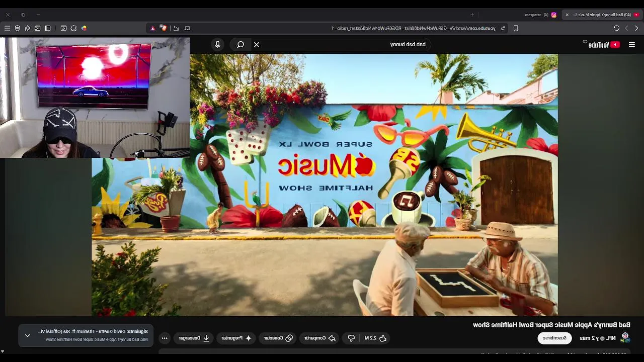This screenshot has height=362, width=644.
Task: Subscribe with the Suscribirse button
Action: click(554, 338)
